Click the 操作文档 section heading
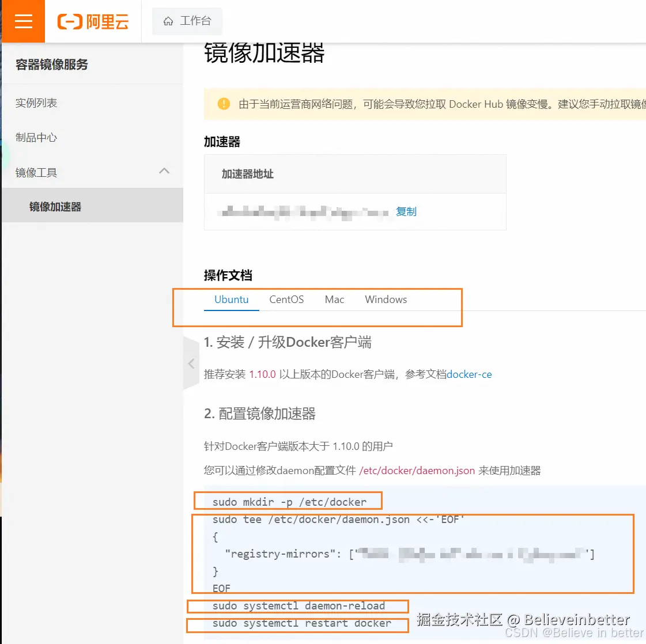Screen dimensions: 646x644 pyautogui.click(x=228, y=275)
